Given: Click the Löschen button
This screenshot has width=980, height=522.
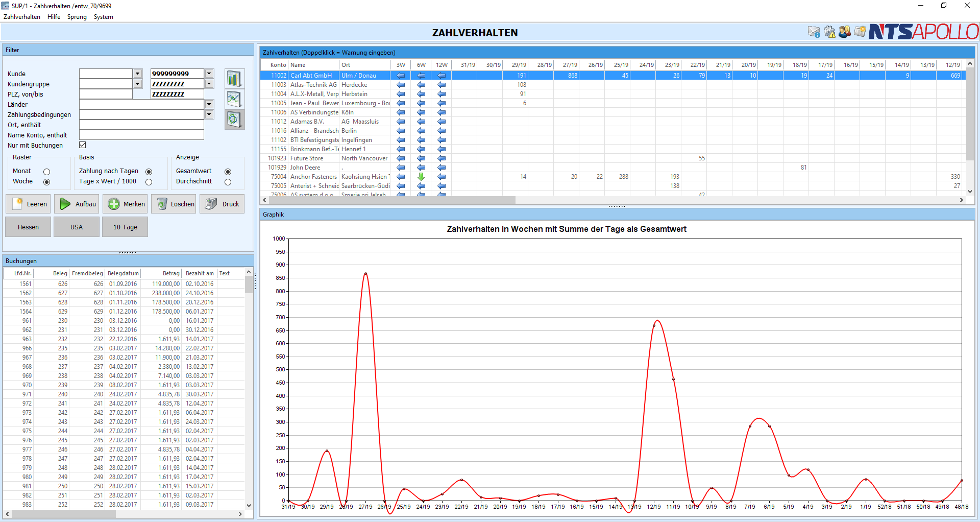Looking at the screenshot, I should point(174,204).
